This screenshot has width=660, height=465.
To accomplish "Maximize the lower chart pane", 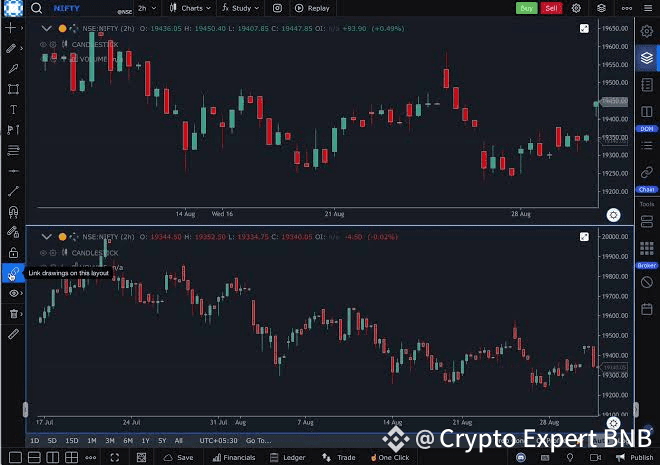I will tap(584, 237).
